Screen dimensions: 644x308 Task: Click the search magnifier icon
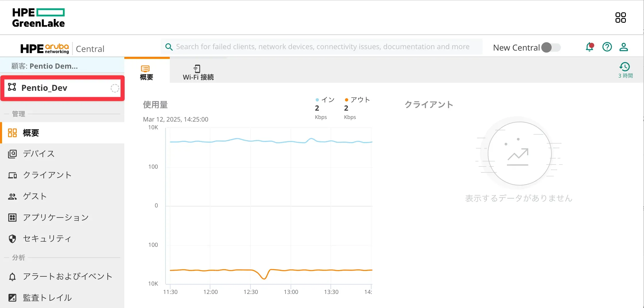pyautogui.click(x=169, y=47)
